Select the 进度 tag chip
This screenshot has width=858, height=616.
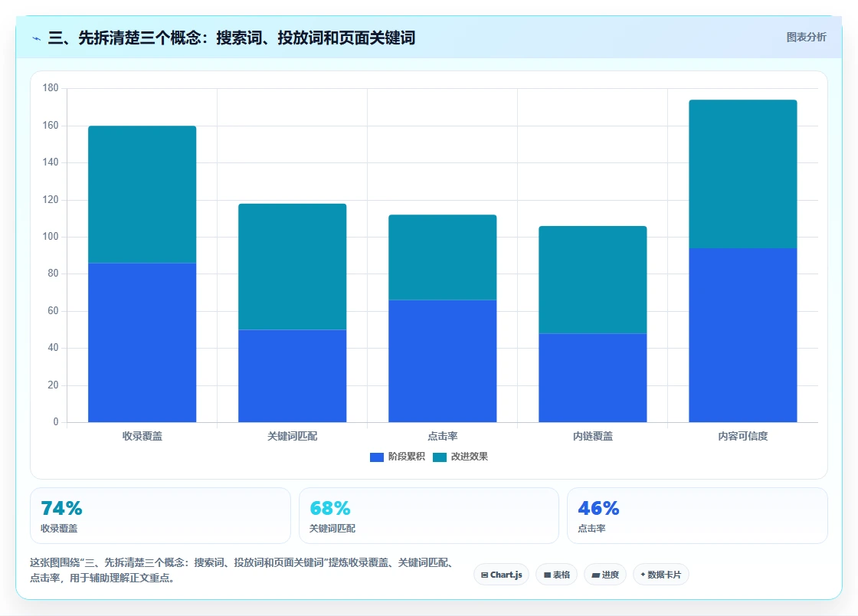pyautogui.click(x=605, y=575)
